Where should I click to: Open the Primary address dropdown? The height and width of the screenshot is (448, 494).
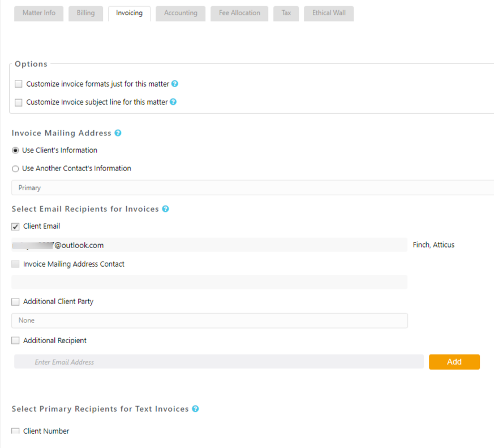pos(252,187)
